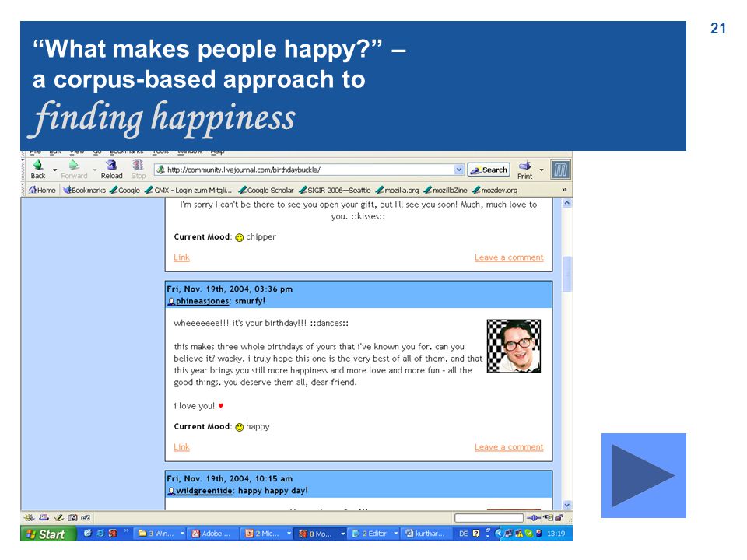
Task: Click the Mozilla M throbber logo
Action: pyautogui.click(x=561, y=170)
